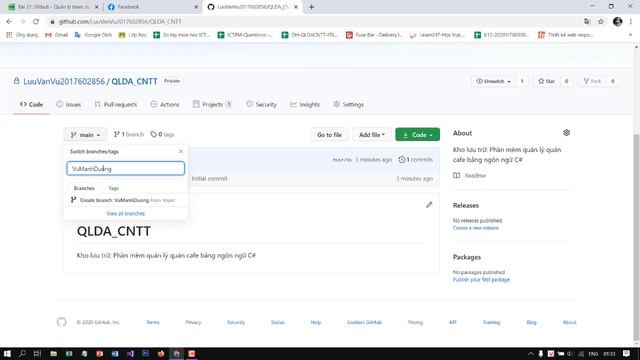Reload the page with browser refresh icon
This screenshot has height=360, width=640.
click(36, 22)
